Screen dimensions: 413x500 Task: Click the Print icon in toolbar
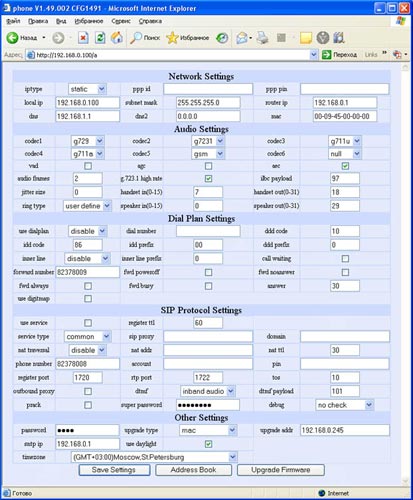click(x=263, y=38)
